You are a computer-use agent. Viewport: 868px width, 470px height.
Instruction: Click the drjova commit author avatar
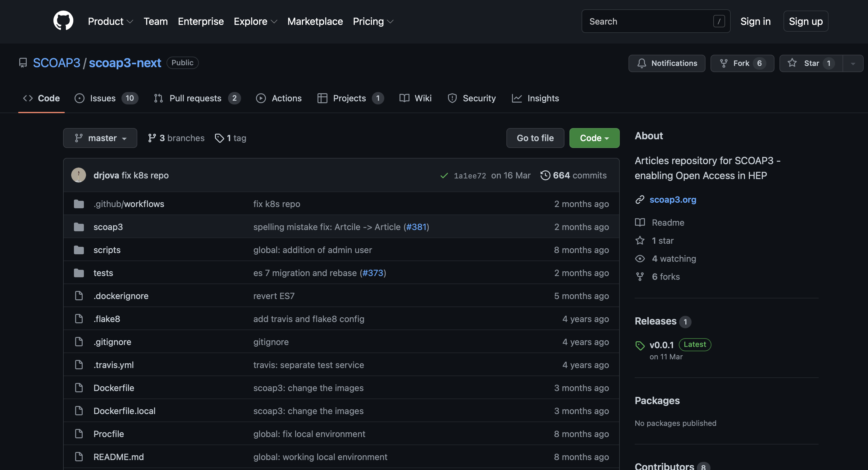[79, 175]
